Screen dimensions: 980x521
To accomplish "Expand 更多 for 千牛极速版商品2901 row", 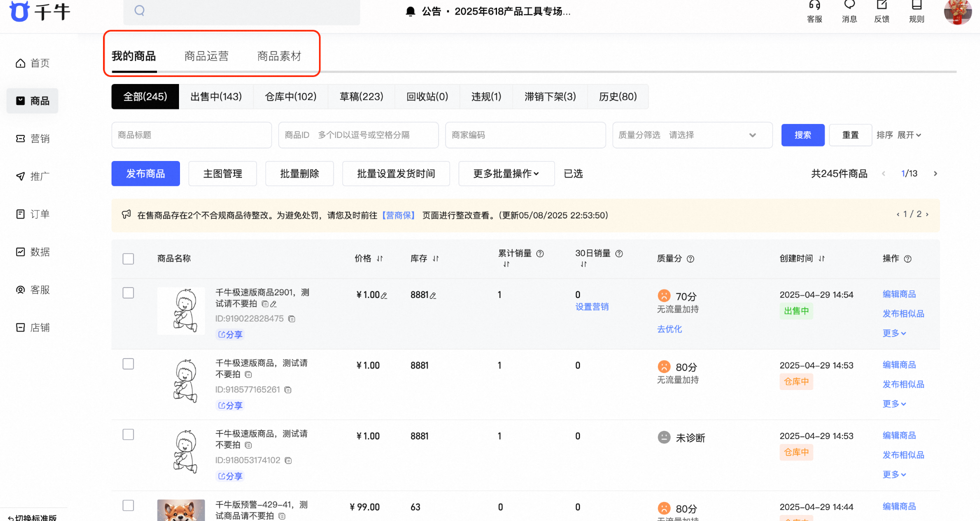I will coord(894,333).
